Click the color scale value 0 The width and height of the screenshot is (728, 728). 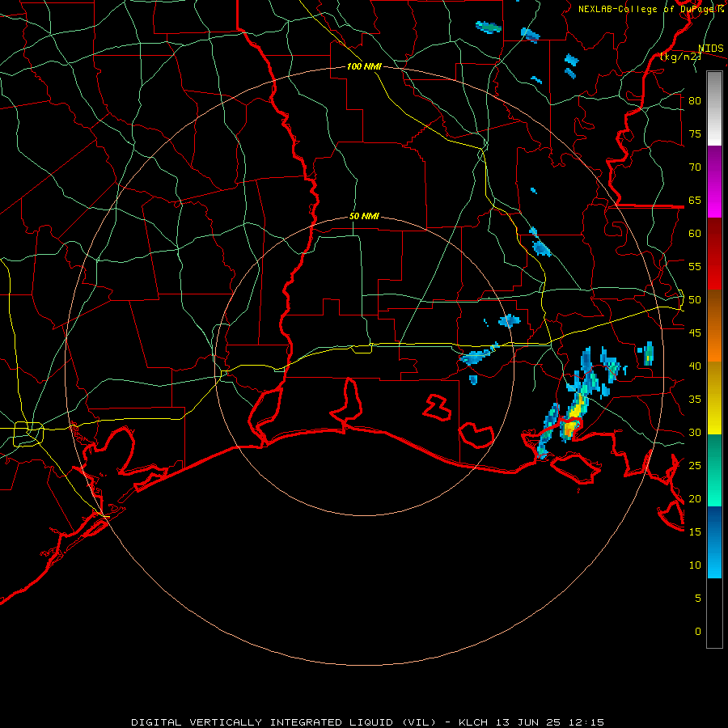pos(698,632)
